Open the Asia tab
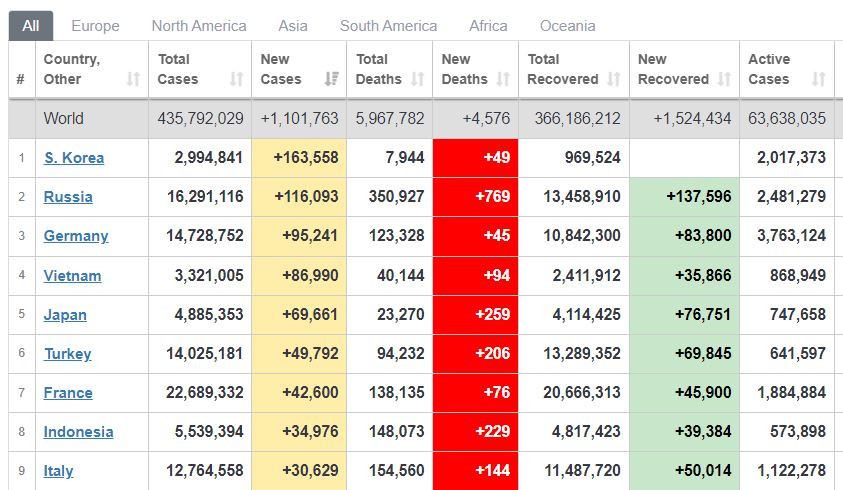843x490 pixels. [x=293, y=26]
